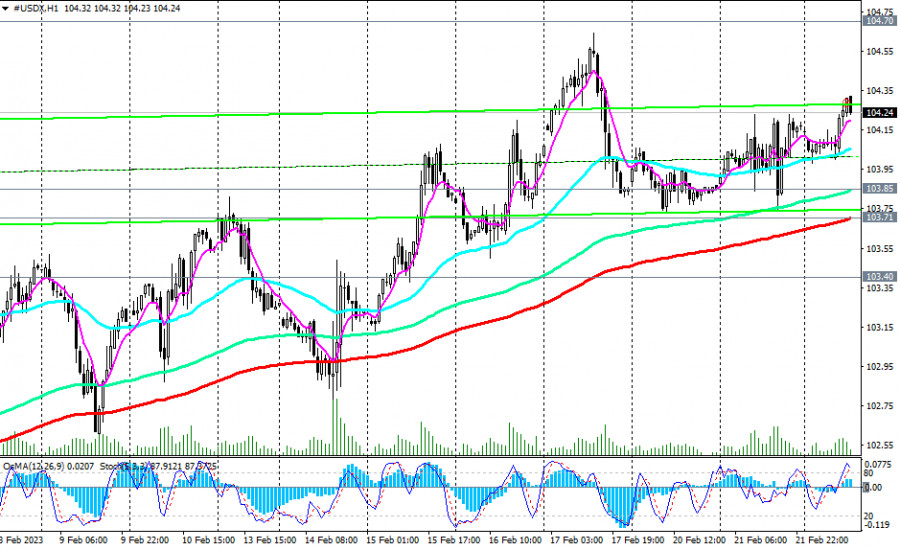Click the 9 Feb 22:00 time label
The width and height of the screenshot is (900, 550).
tap(145, 540)
